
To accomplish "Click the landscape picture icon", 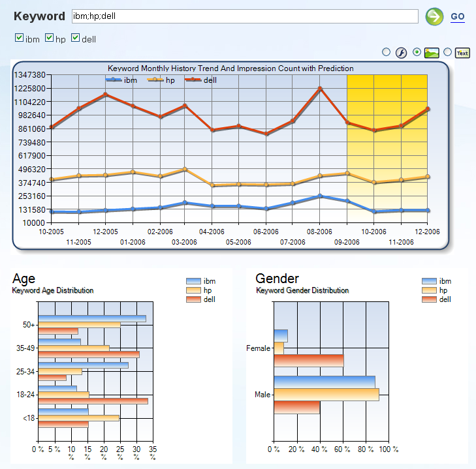I will coord(432,53).
